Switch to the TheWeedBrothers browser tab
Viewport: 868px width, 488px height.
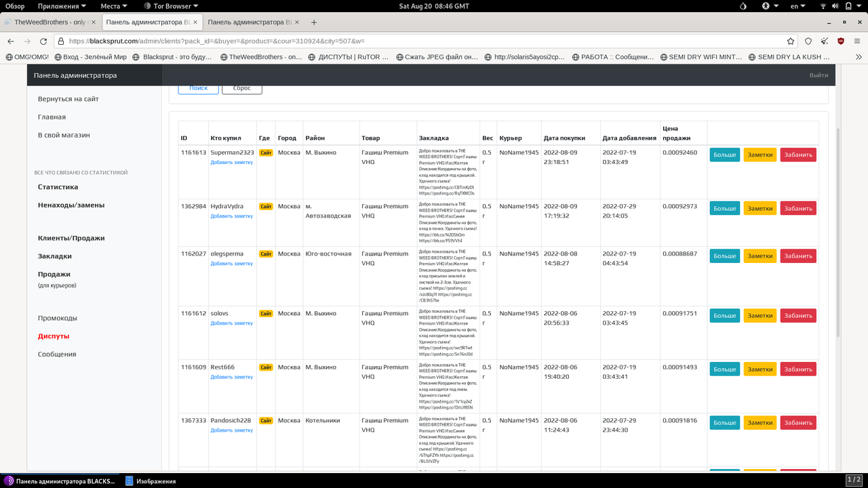51,22
